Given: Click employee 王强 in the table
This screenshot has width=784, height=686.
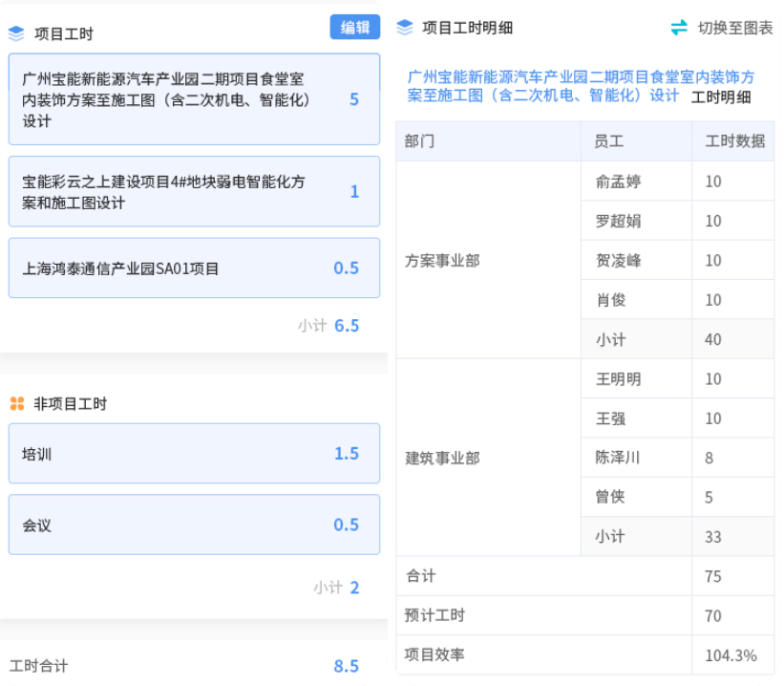Looking at the screenshot, I should (x=610, y=418).
